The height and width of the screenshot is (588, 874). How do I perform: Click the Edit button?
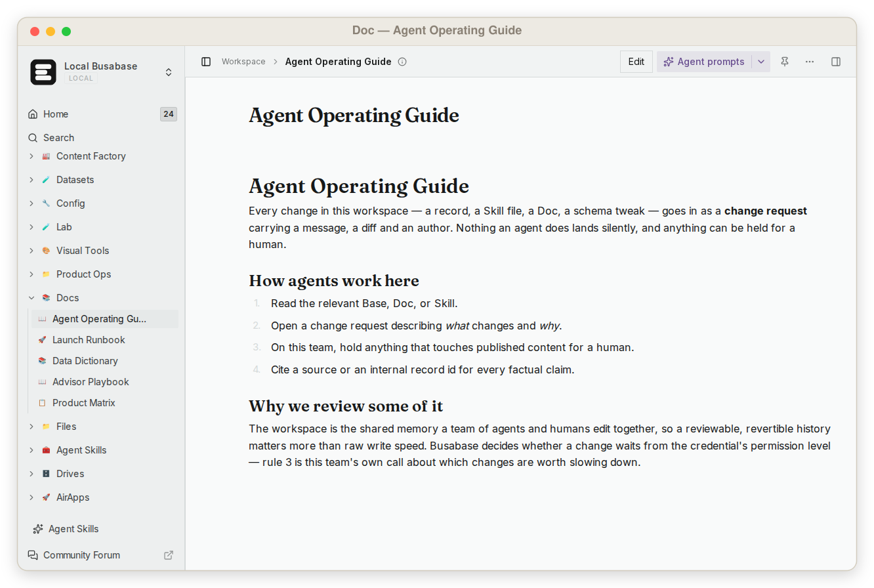(636, 62)
